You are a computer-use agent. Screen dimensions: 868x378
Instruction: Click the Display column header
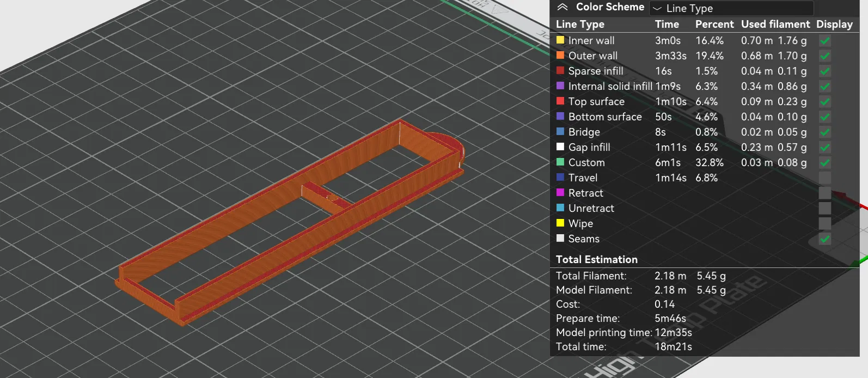click(834, 25)
